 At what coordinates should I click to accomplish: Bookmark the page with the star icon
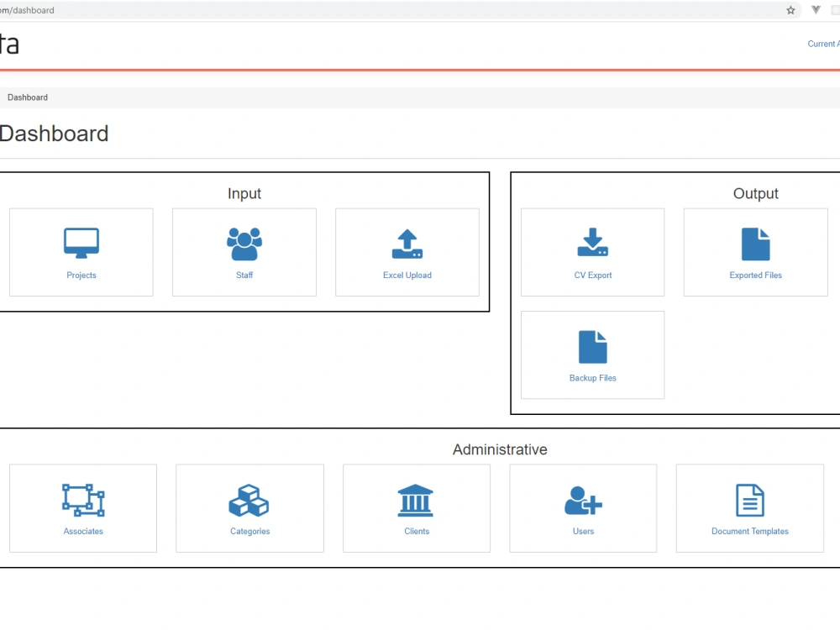coord(790,10)
